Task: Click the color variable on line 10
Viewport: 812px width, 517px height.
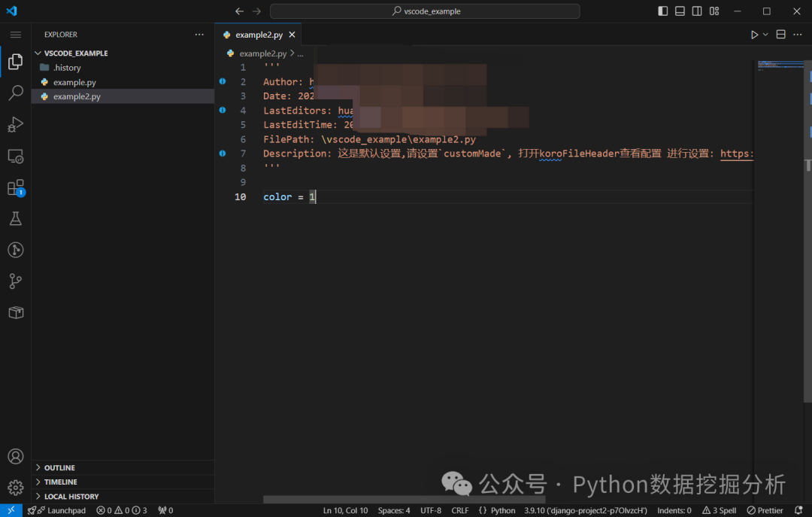Action: (277, 197)
